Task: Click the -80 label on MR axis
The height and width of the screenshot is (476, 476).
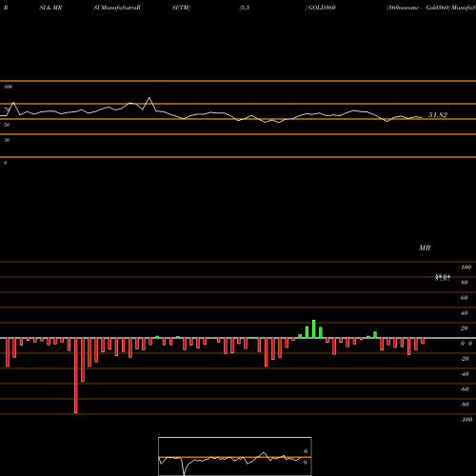Action: point(465,405)
